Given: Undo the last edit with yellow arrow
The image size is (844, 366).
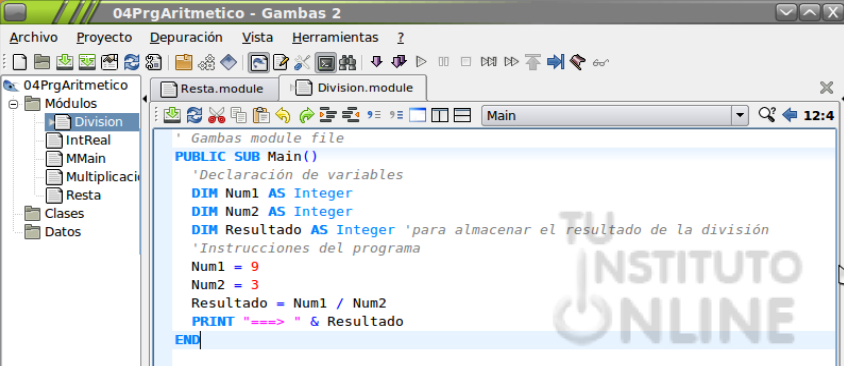Looking at the screenshot, I should 283,115.
